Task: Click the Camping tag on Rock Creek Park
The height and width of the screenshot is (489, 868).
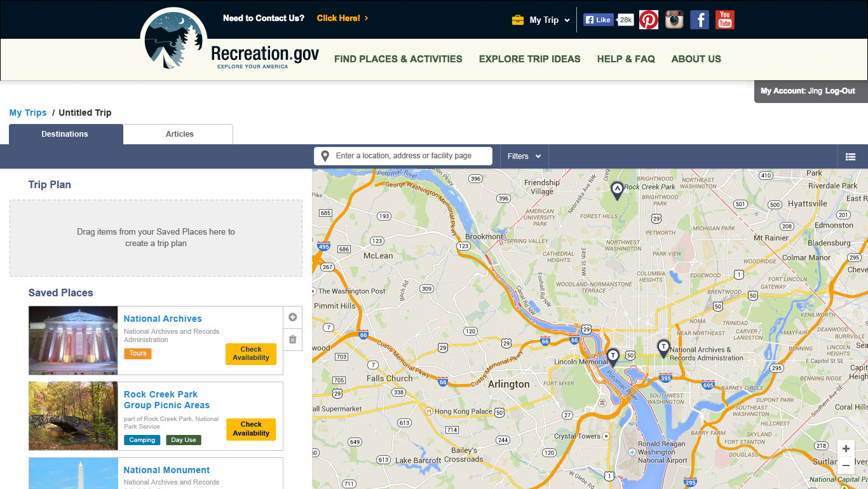Action: pyautogui.click(x=142, y=440)
